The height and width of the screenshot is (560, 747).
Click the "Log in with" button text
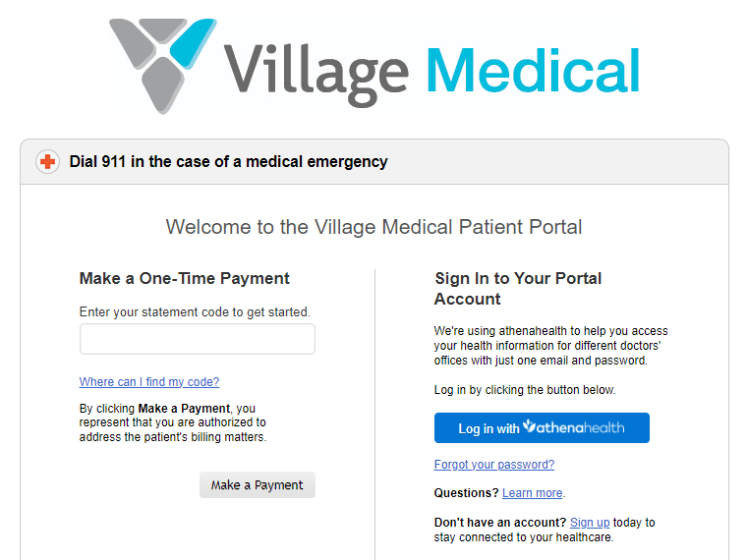[488, 428]
